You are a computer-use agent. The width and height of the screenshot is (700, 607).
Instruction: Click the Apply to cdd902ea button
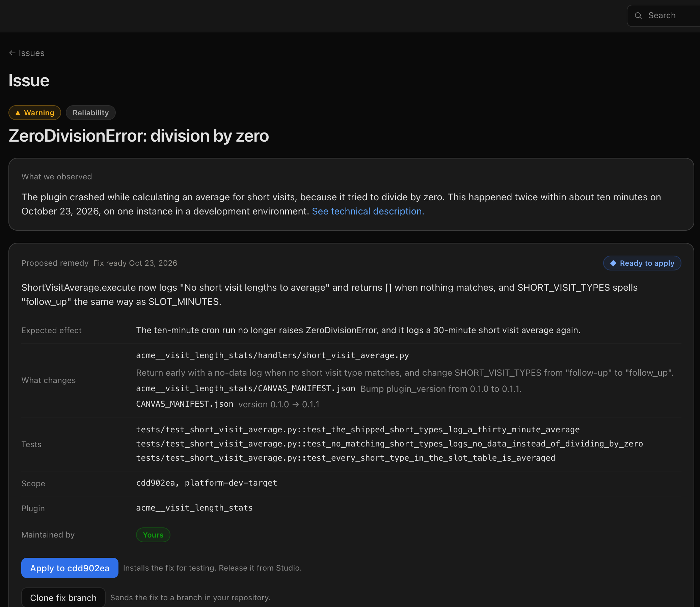(70, 568)
